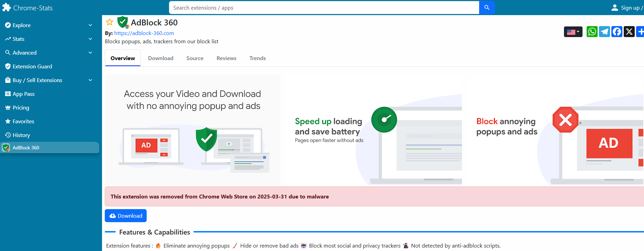
Task: Open the https://adblock-360.com author link
Action: click(144, 33)
